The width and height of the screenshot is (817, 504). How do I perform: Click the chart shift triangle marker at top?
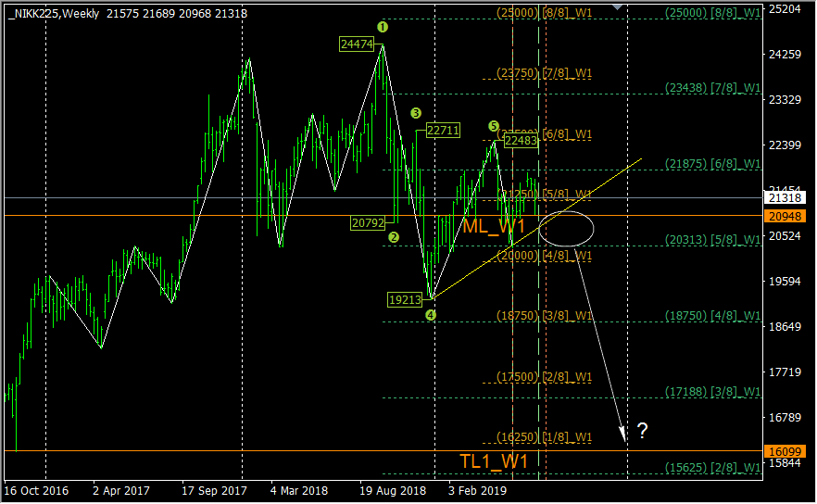pos(618,6)
